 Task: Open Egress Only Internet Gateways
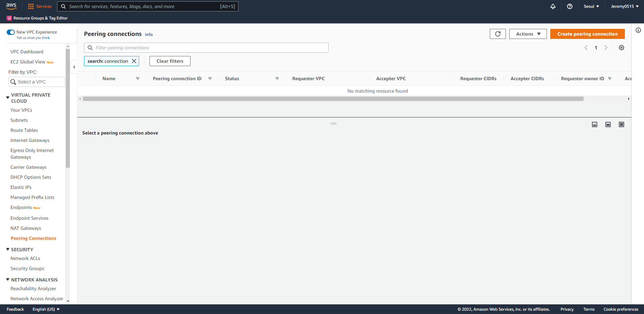pyautogui.click(x=32, y=154)
